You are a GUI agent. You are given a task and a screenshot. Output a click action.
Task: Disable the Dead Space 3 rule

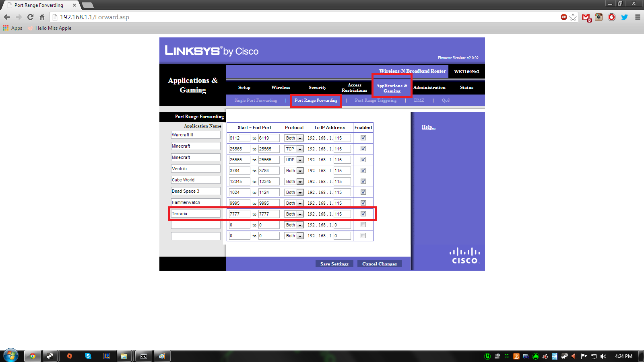(x=363, y=192)
